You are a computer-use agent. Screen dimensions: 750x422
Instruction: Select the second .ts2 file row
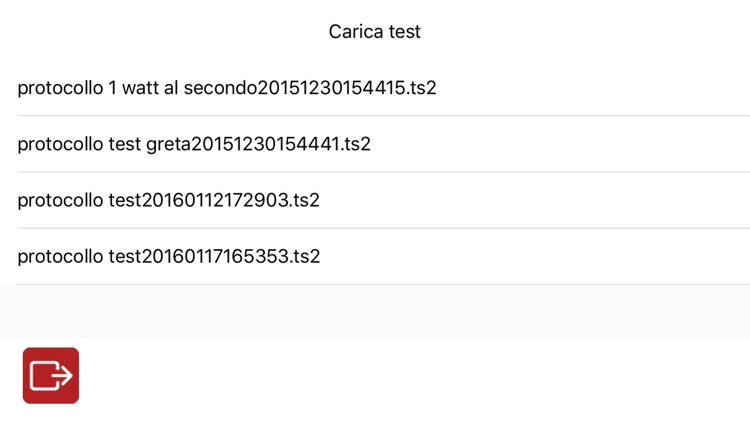pyautogui.click(x=194, y=144)
